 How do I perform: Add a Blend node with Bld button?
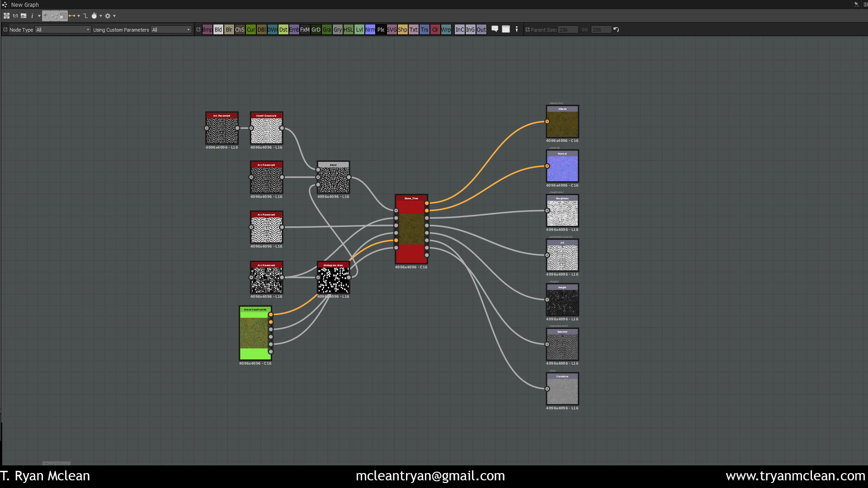(218, 30)
